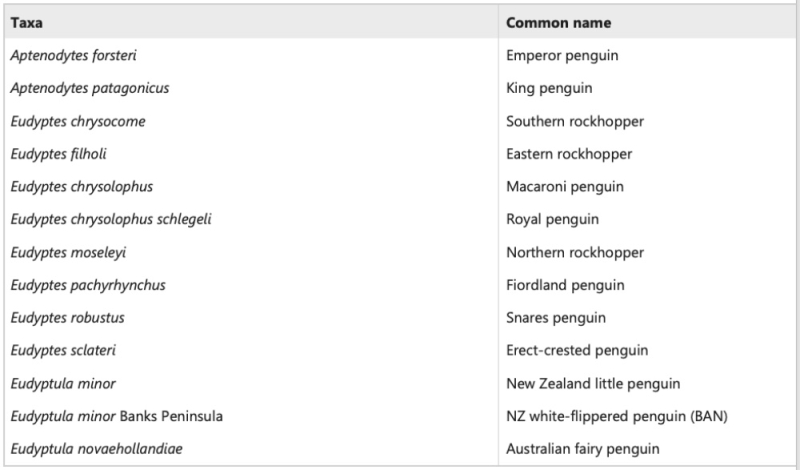This screenshot has height=470, width=800.
Task: Click the Erect-crested penguin cell
Action: coord(577,350)
